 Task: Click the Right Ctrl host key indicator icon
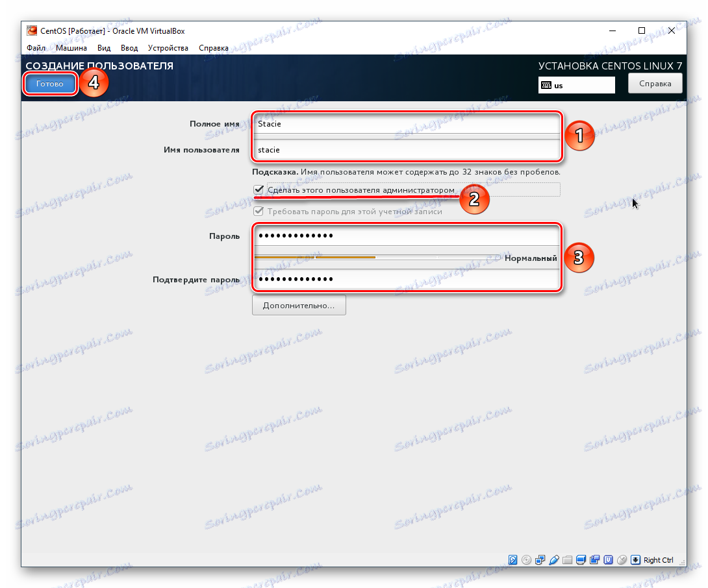coord(635,559)
